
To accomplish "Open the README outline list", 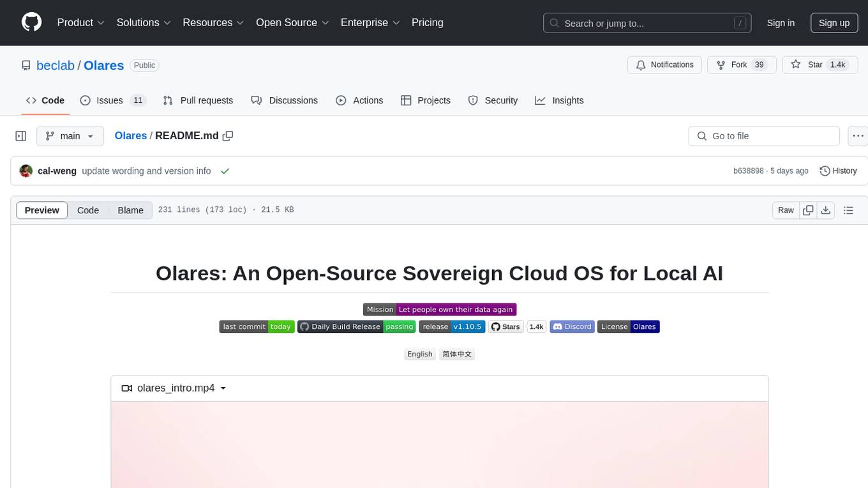I will (848, 210).
